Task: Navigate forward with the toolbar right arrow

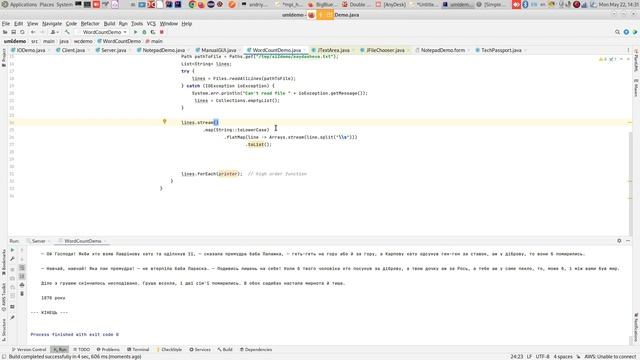Action: pos(42,32)
